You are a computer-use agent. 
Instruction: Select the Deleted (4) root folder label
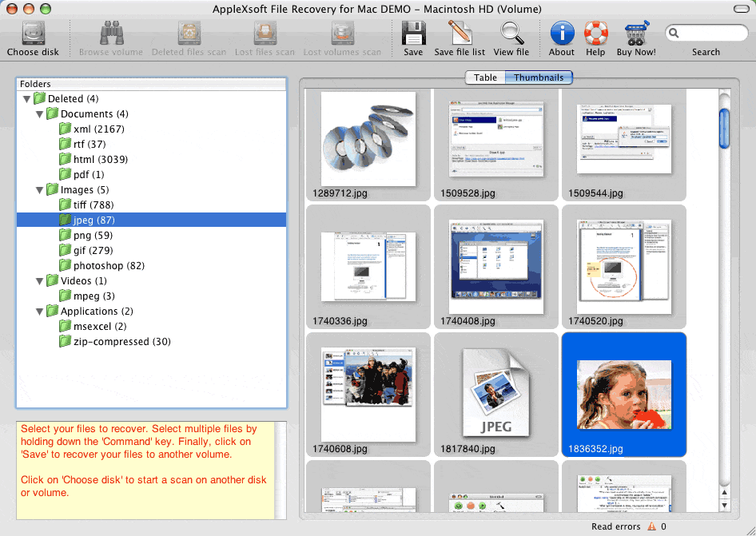(x=74, y=99)
